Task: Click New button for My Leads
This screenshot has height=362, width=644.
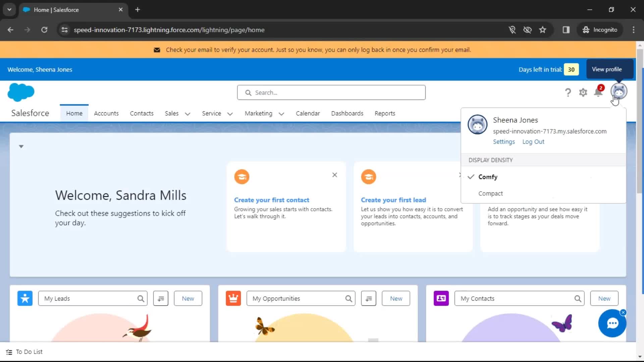Action: click(x=188, y=298)
